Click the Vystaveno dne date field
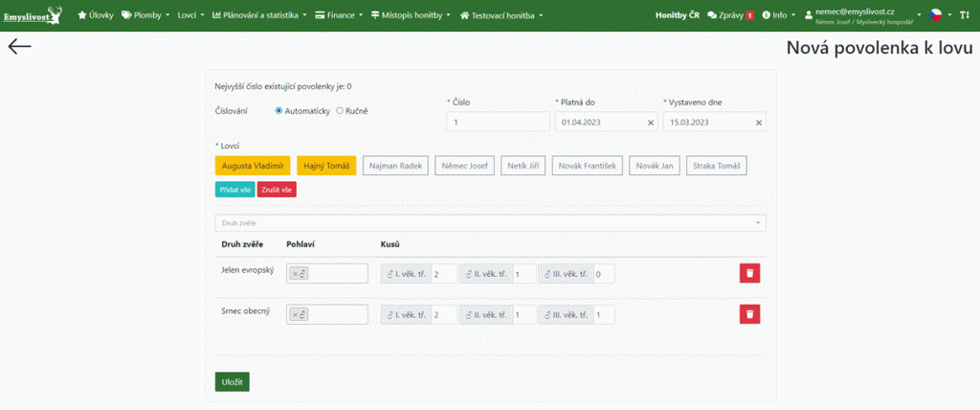The height and width of the screenshot is (410, 980). 714,122
